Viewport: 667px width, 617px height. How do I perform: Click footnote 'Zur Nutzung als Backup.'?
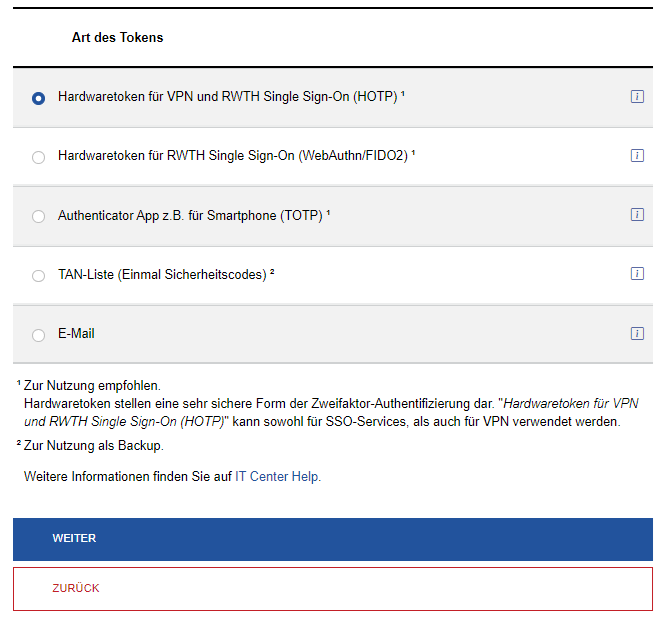click(x=94, y=446)
